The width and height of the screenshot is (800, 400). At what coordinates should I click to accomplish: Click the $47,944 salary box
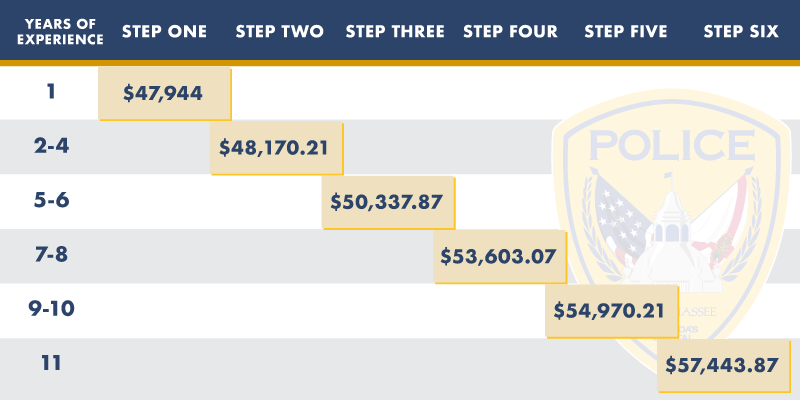(165, 94)
